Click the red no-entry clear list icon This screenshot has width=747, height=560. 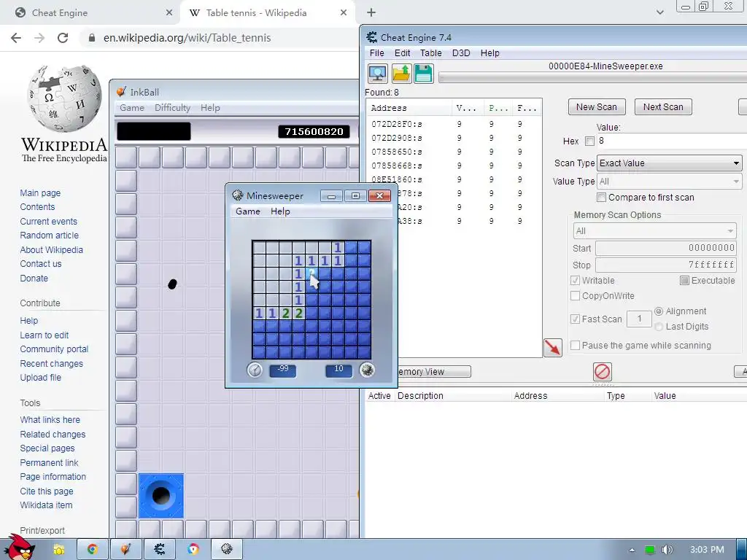click(602, 371)
